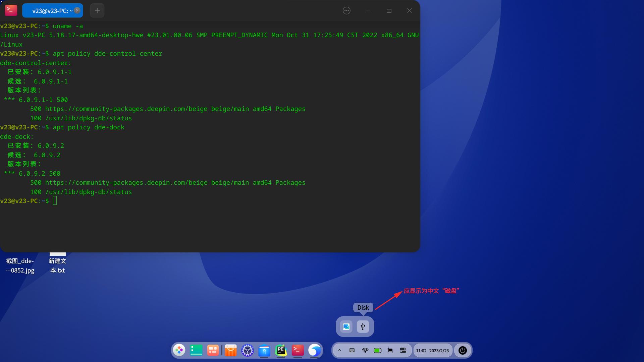Open quick settings via the tray switch icon

(403, 350)
